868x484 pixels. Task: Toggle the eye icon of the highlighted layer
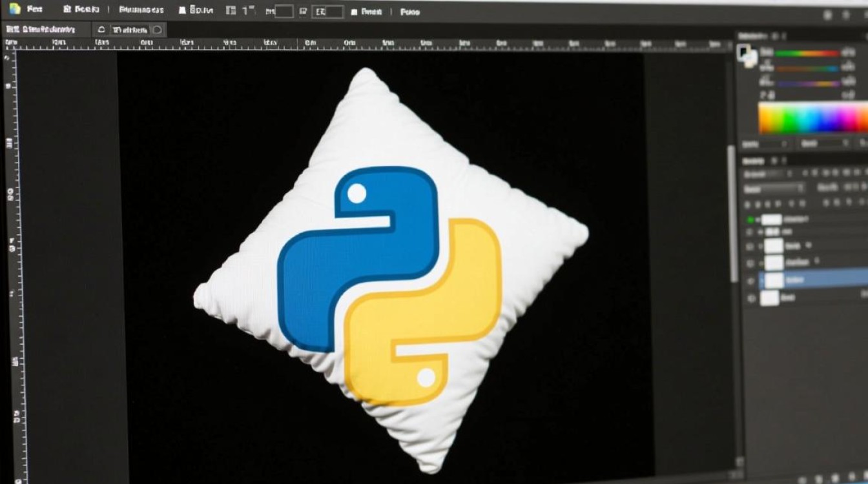coord(751,280)
